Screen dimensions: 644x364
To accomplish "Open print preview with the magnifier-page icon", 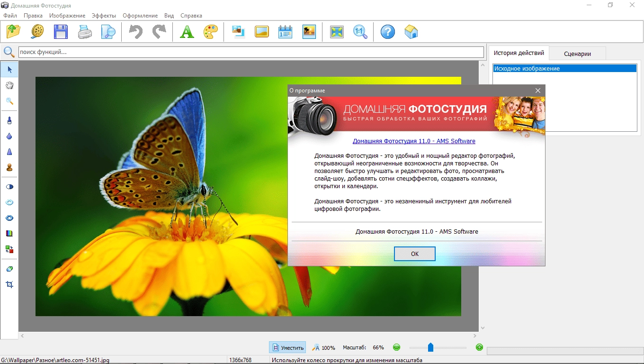I will coord(108,32).
